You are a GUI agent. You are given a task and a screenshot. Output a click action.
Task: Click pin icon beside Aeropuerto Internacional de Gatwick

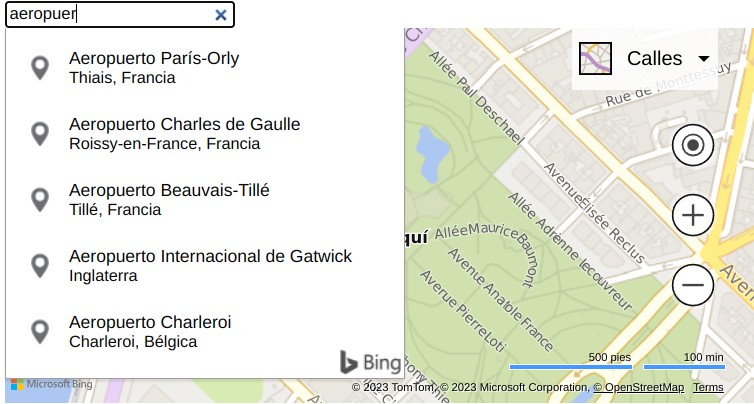[40, 266]
